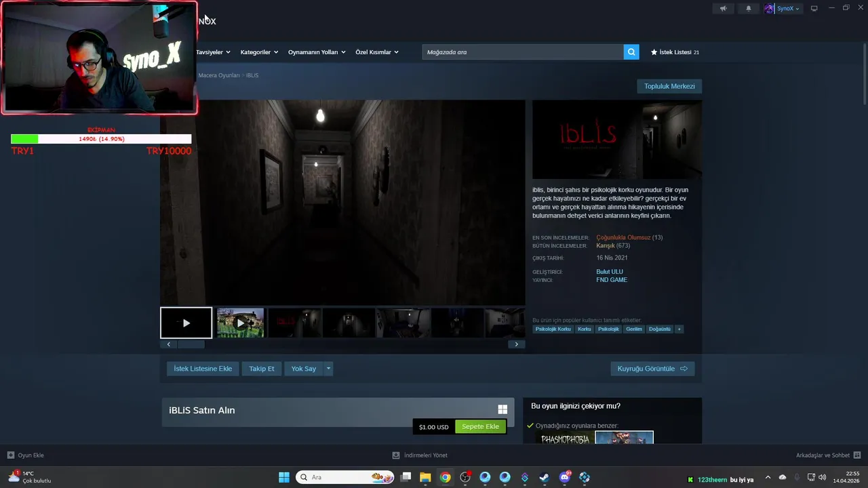Open İstek Listesi wishlist link

click(675, 52)
